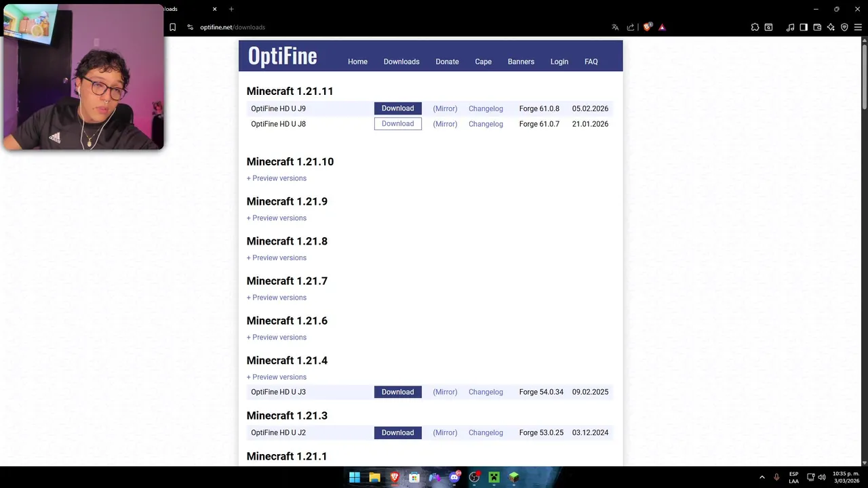Click the bookmark icon beside the address bar
The width and height of the screenshot is (868, 488).
(173, 27)
